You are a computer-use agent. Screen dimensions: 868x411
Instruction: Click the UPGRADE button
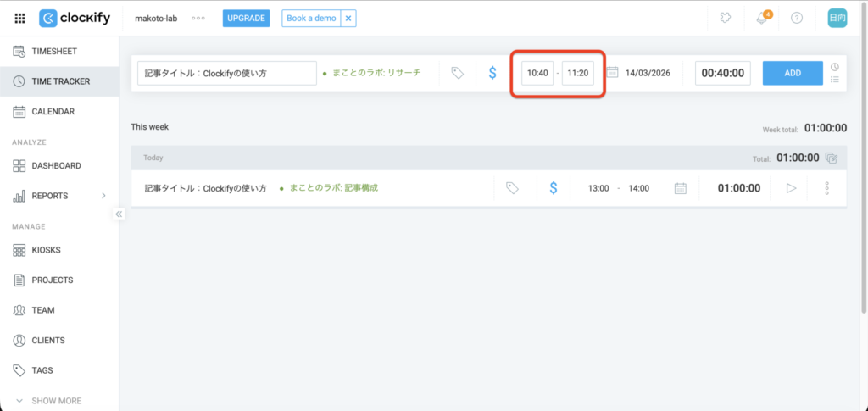pyautogui.click(x=246, y=18)
